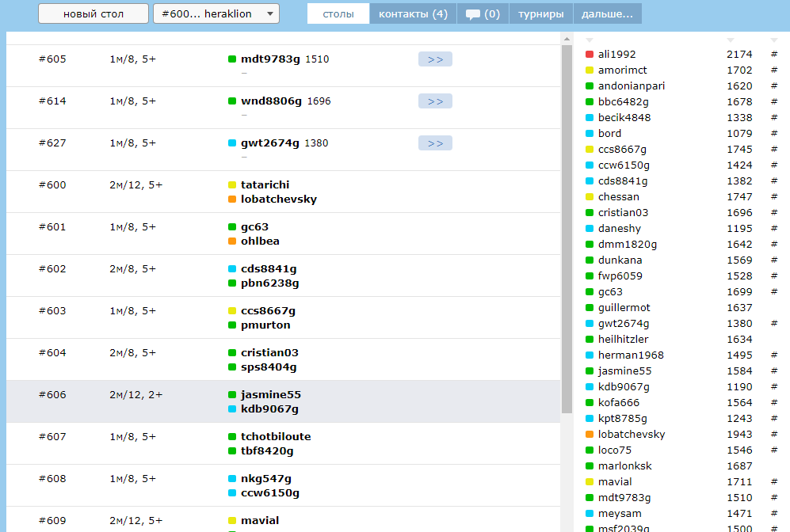This screenshot has width=790, height=532.
Task: Select highlighted table row #606
Action: tap(283, 401)
